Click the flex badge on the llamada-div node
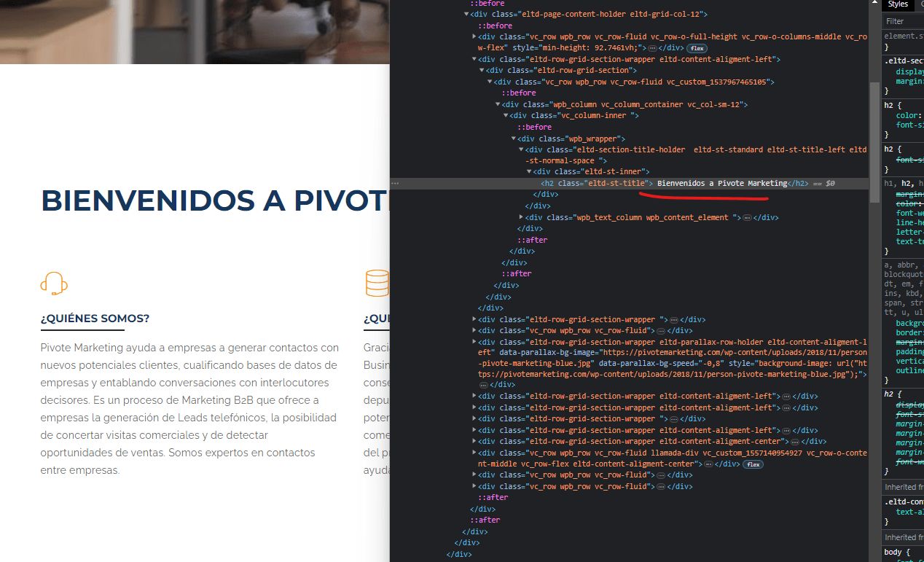Screen dimensions: 924x562 (753, 464)
